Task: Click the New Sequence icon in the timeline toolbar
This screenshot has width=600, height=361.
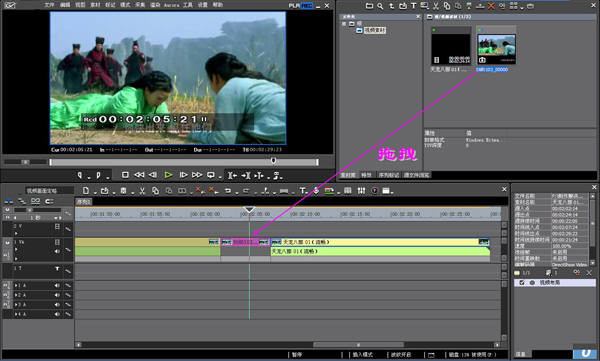Action: click(86, 191)
